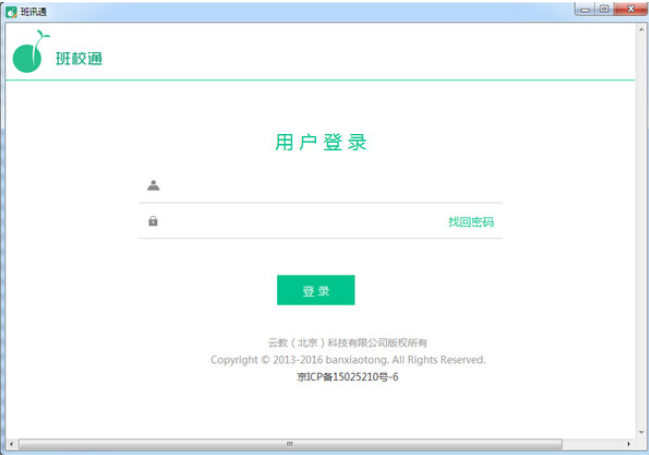Click the horizontal scrollbar right arrow
The width and height of the screenshot is (649, 455).
click(x=628, y=444)
